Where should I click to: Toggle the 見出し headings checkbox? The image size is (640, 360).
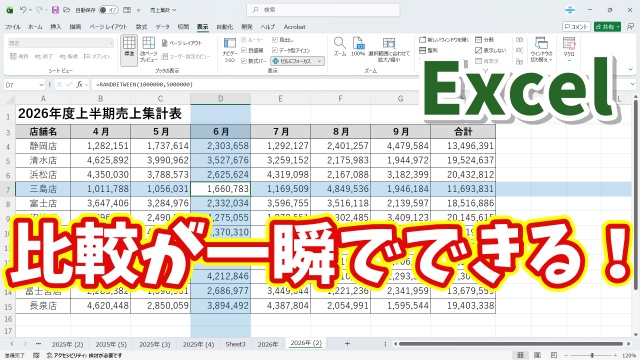click(275, 40)
